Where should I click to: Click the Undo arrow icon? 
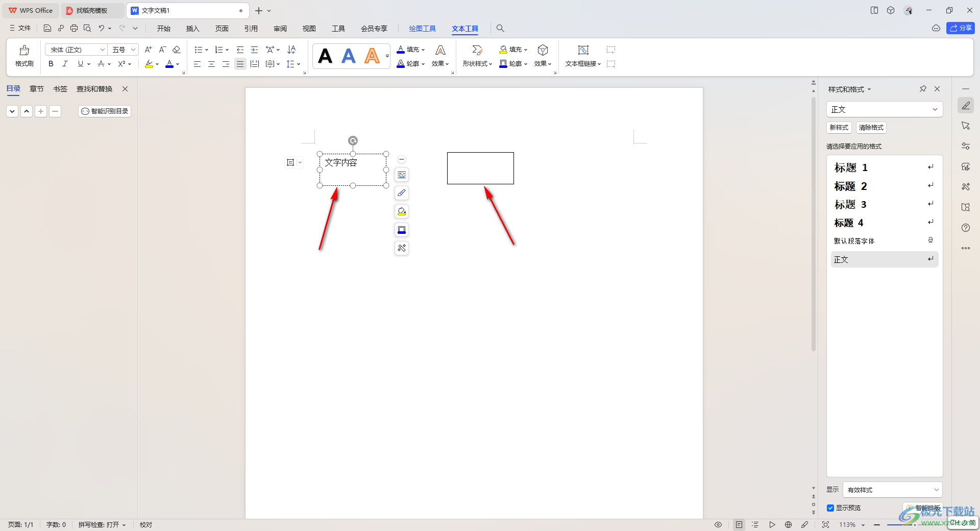click(101, 29)
